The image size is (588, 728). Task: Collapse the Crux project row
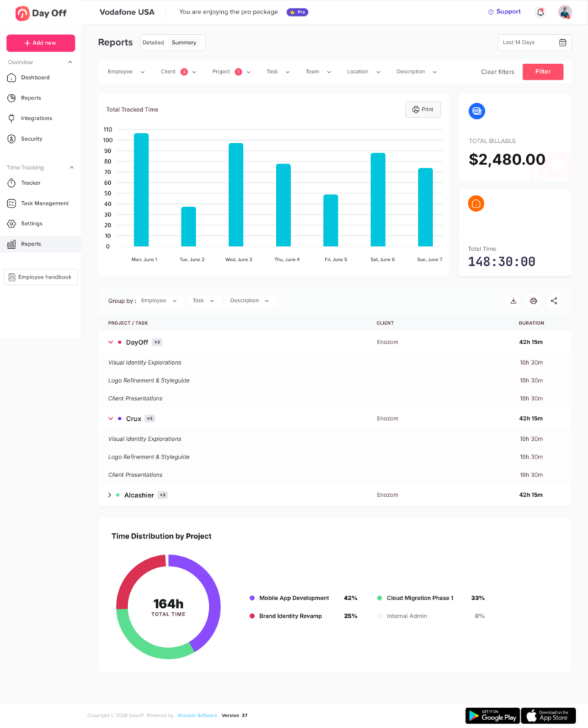coord(110,419)
